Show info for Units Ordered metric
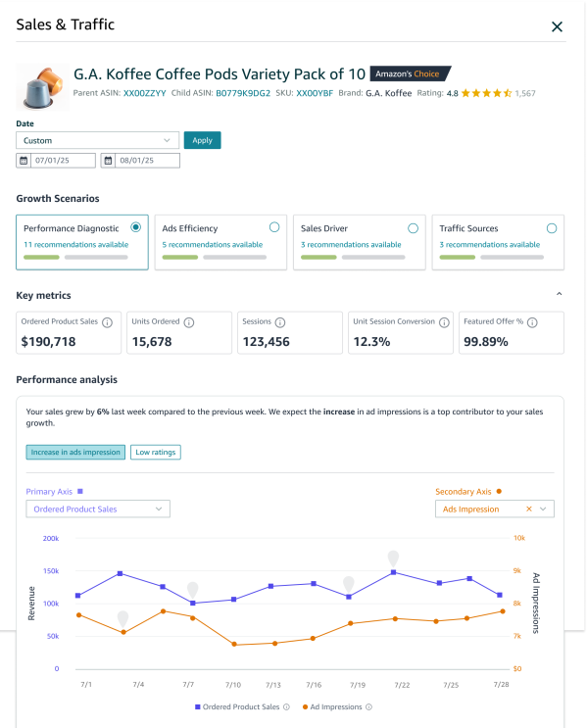This screenshot has height=728, width=587. pos(189,322)
